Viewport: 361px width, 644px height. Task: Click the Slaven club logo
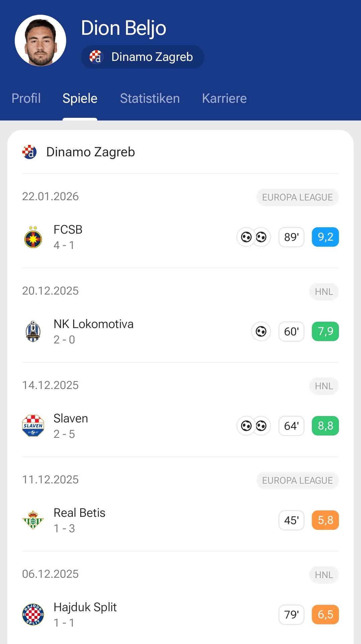pyautogui.click(x=33, y=426)
